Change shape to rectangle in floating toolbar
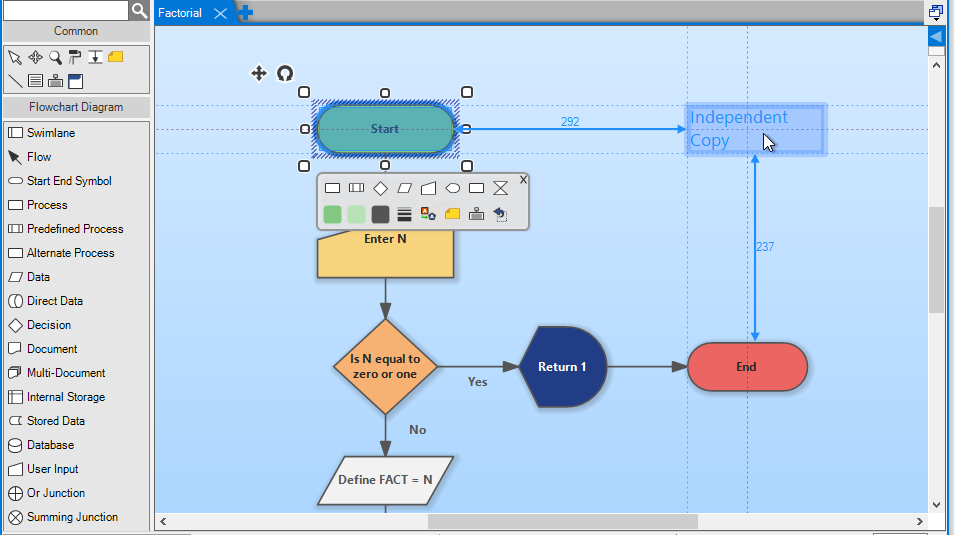 [332, 188]
